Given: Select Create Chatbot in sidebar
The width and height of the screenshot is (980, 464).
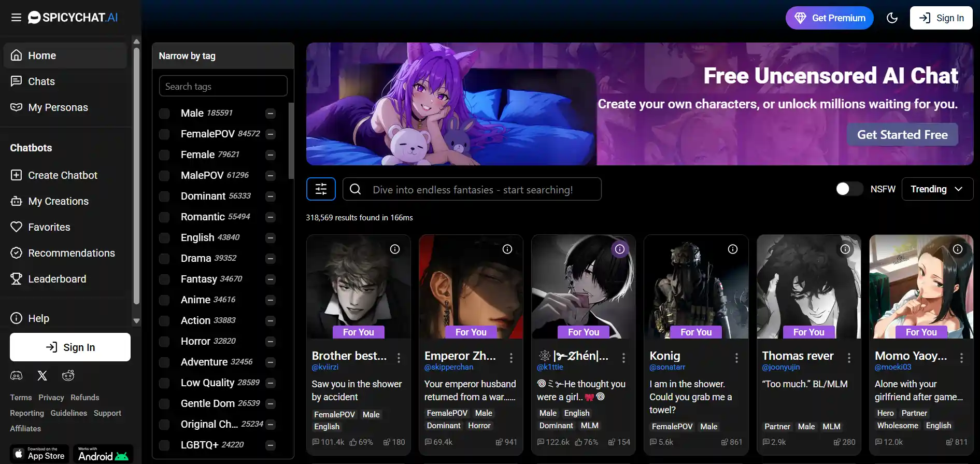Looking at the screenshot, I should (x=65, y=175).
